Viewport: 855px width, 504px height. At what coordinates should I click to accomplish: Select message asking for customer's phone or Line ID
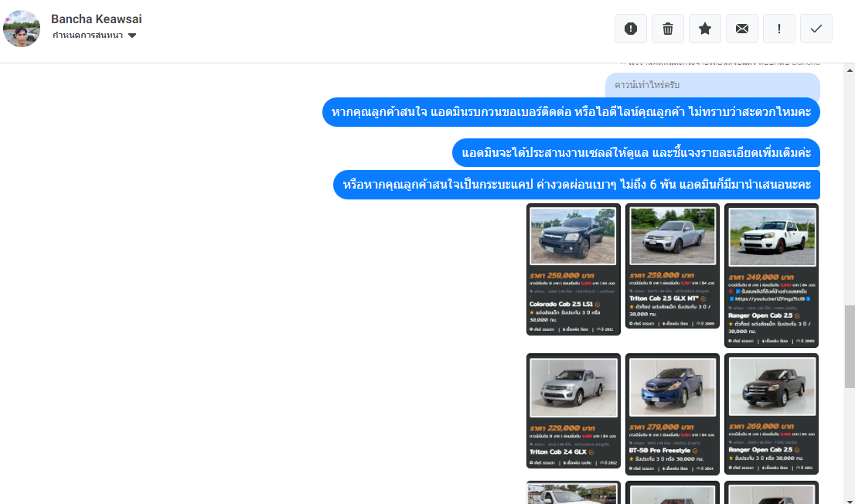click(571, 112)
